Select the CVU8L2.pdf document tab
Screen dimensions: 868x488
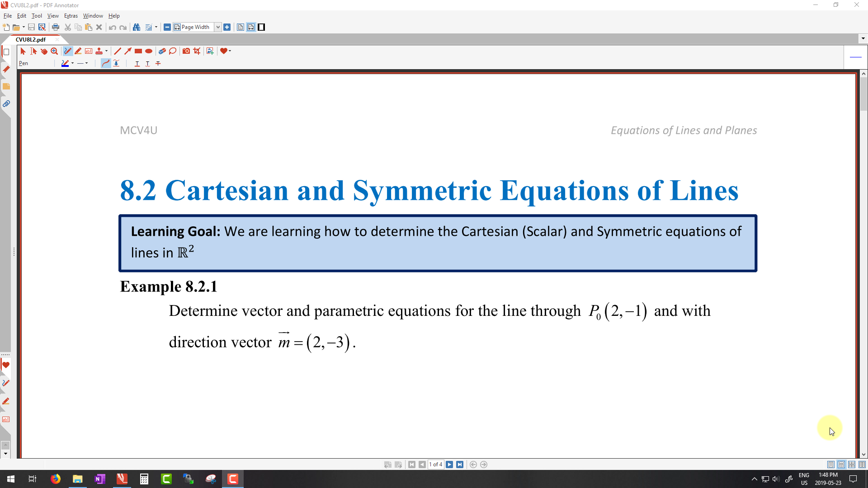(x=31, y=39)
